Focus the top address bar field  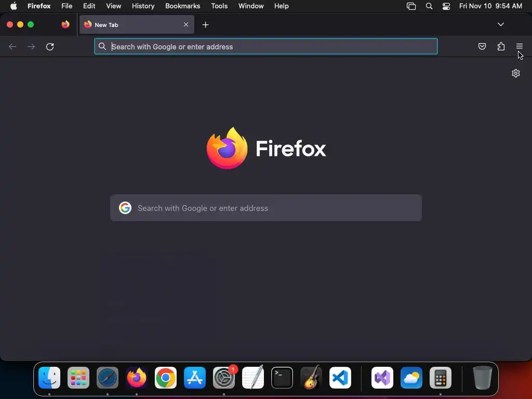point(265,46)
